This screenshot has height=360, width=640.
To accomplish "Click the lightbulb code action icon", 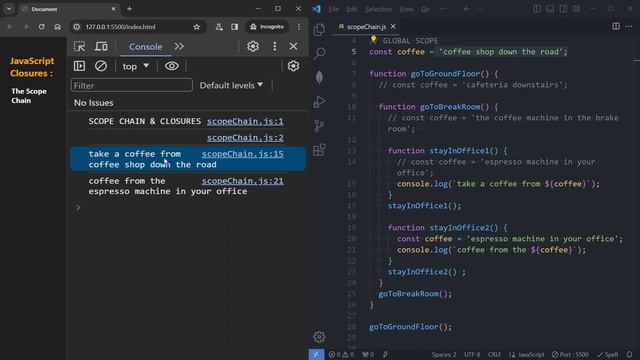I will pos(373,40).
